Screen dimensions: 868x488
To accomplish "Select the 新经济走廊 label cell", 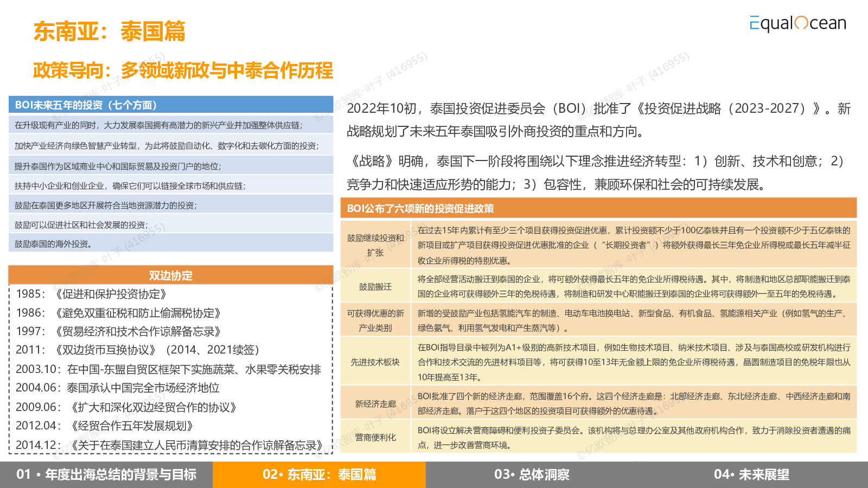I will pos(375,403).
